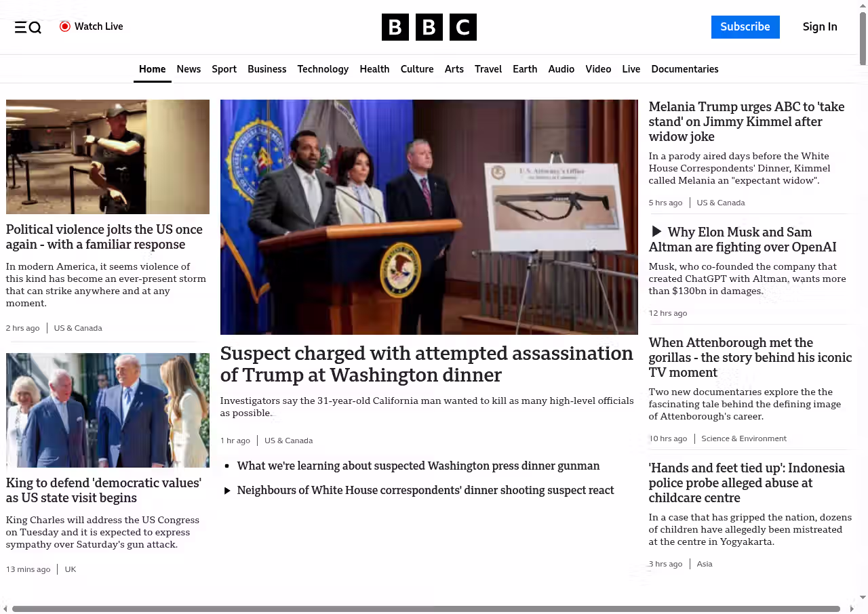The image size is (868, 614).
Task: Click the vertical page scrollbar
Action: click(x=863, y=41)
